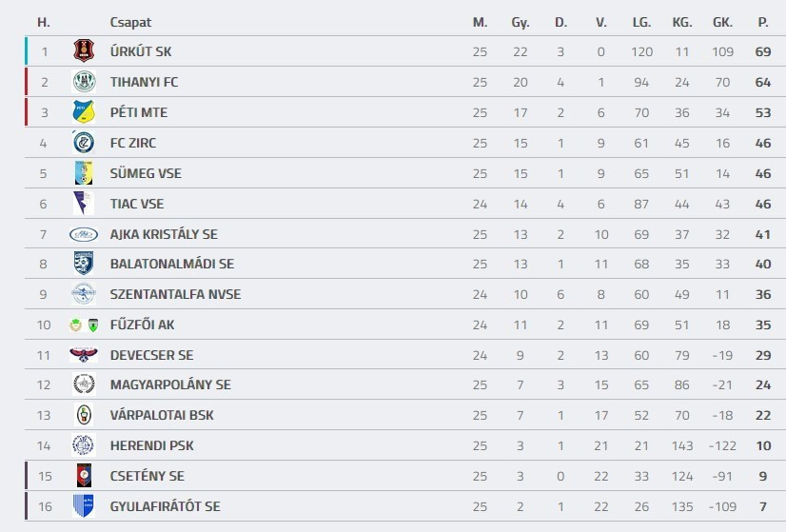Open the Fűzfői AK team link
Viewport: 786px width, 532px height.
coord(143,325)
